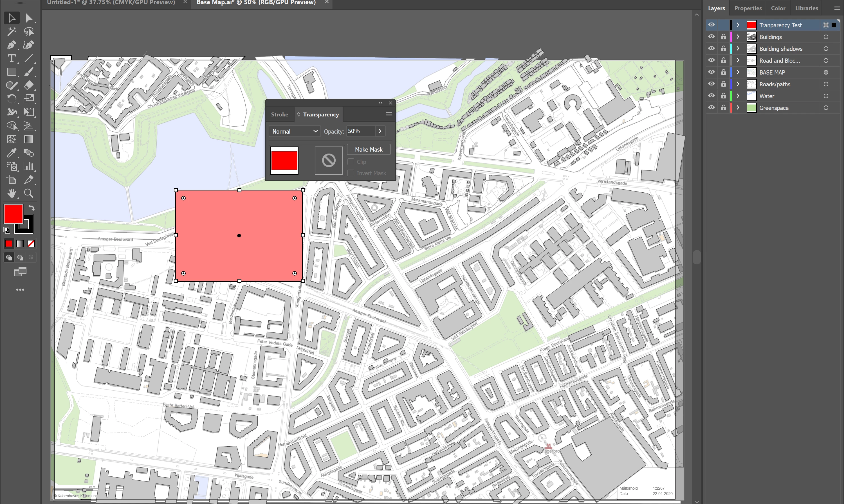
Task: Open the Opacity slider arrow
Action: coord(380,131)
